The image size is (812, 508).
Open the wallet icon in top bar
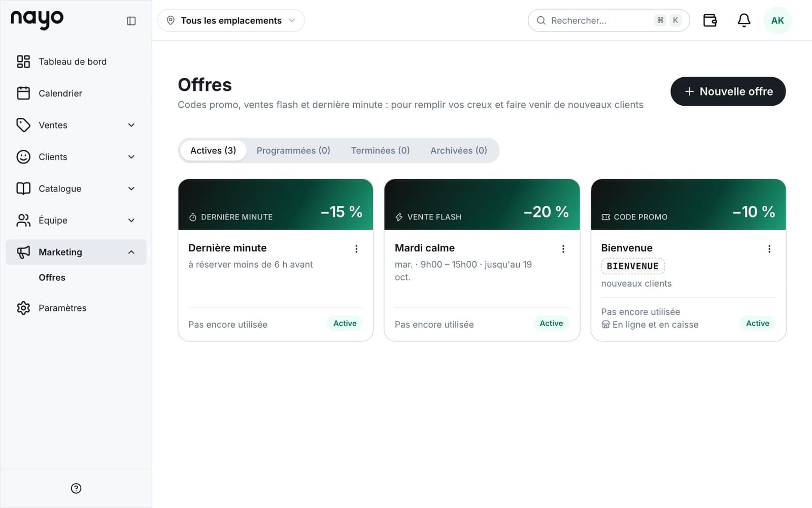click(709, 20)
